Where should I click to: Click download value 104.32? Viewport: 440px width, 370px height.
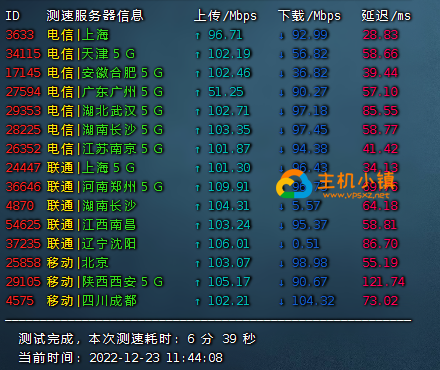click(x=313, y=301)
